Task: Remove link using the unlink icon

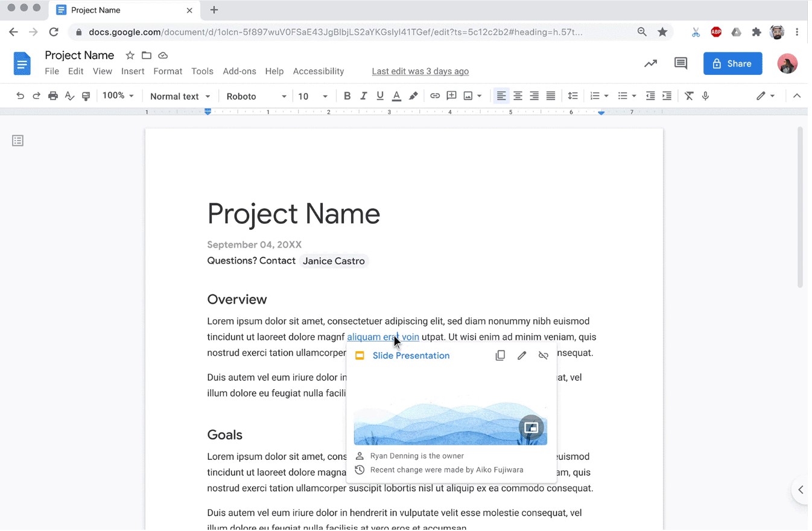Action: coord(543,356)
